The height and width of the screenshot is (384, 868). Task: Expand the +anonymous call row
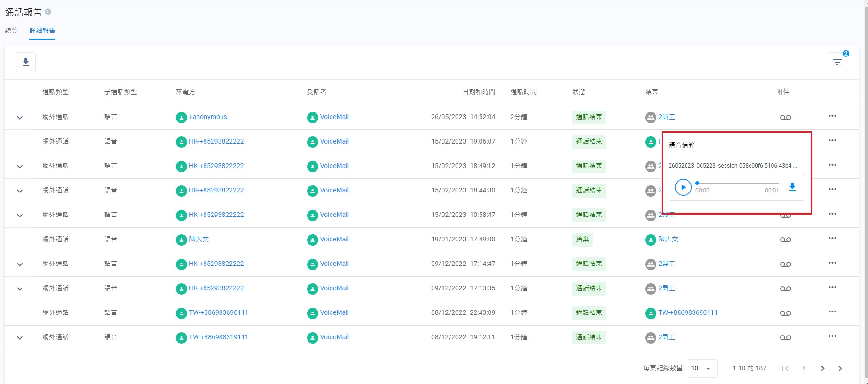click(x=20, y=118)
